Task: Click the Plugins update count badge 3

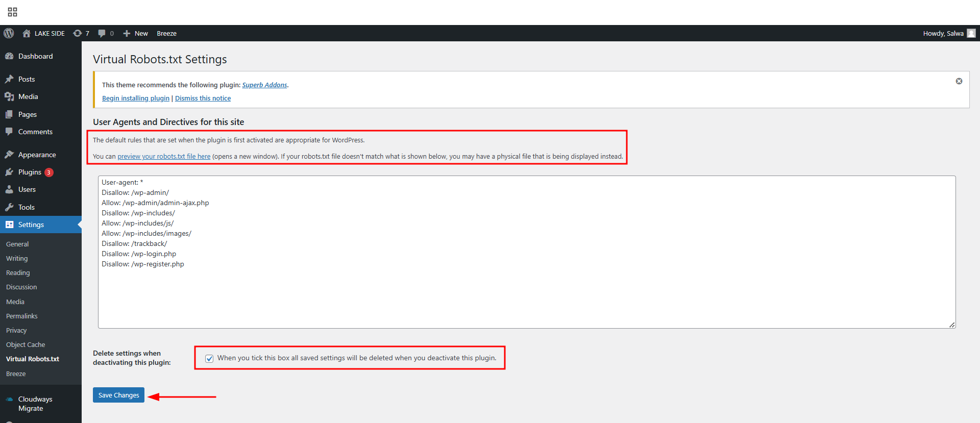Action: pos(49,172)
